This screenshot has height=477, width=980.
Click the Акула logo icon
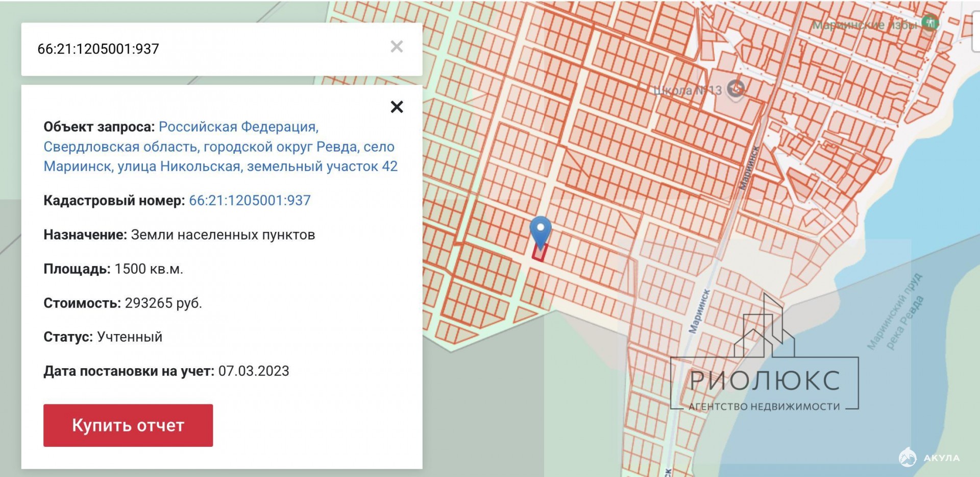click(x=908, y=457)
